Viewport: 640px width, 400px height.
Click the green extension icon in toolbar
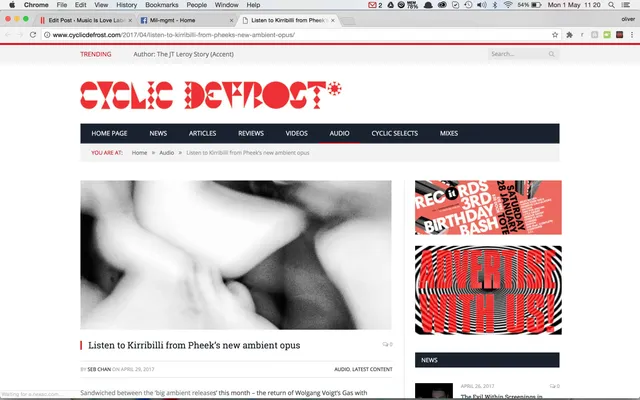click(x=607, y=35)
